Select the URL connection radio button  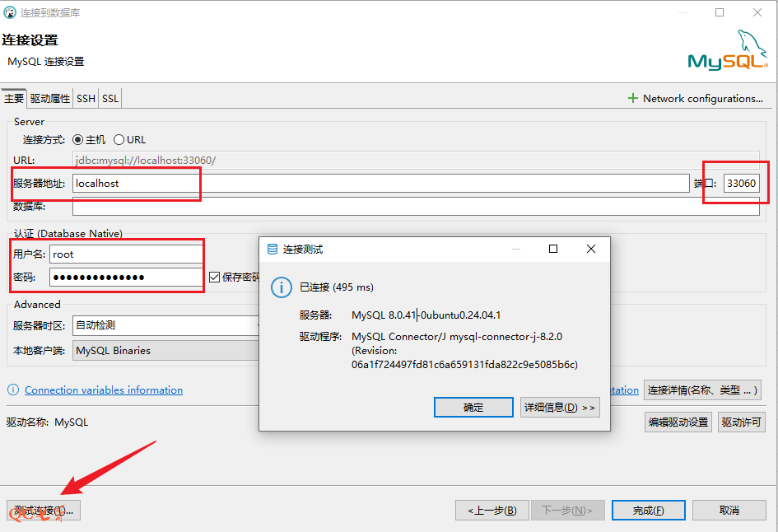(119, 140)
